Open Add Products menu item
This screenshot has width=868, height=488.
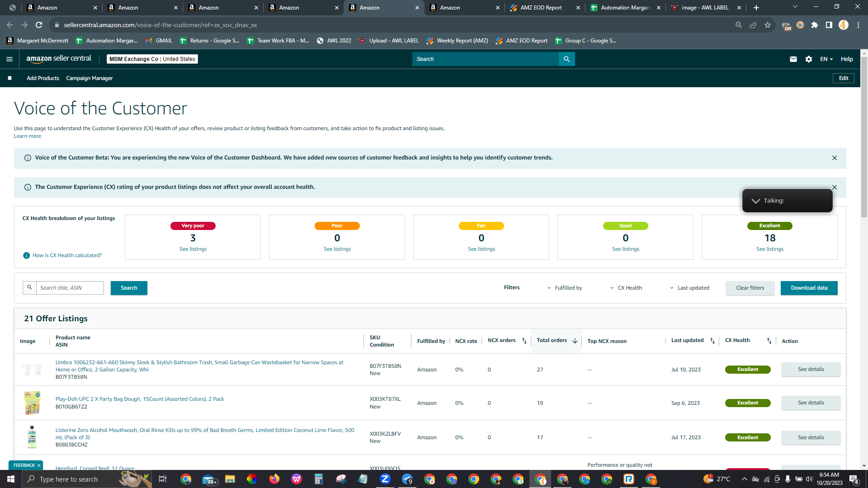point(43,78)
